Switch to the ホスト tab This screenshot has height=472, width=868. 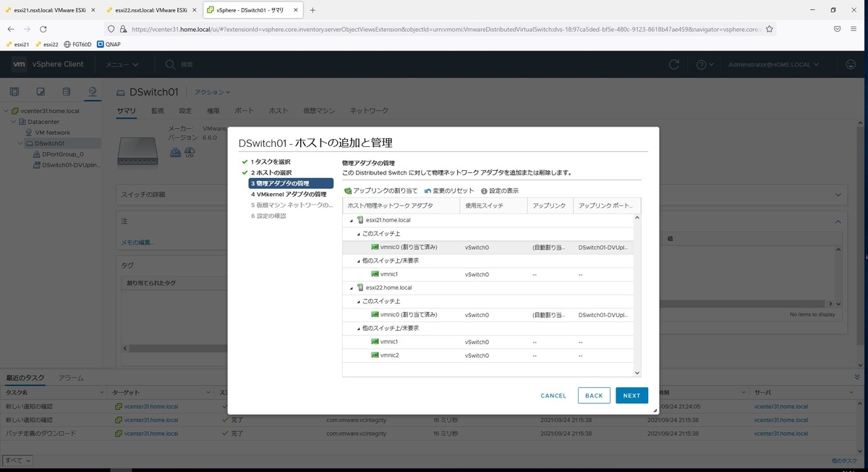278,111
